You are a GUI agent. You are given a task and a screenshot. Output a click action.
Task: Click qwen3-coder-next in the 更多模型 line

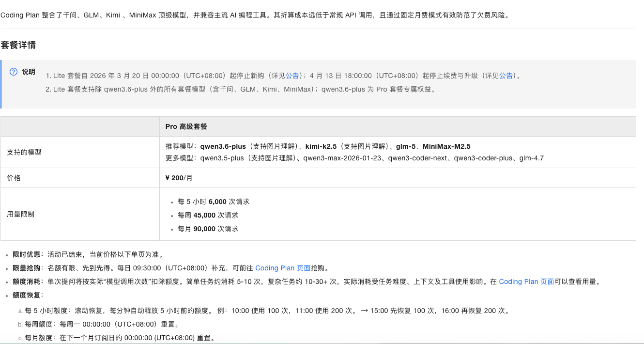pyautogui.click(x=418, y=158)
